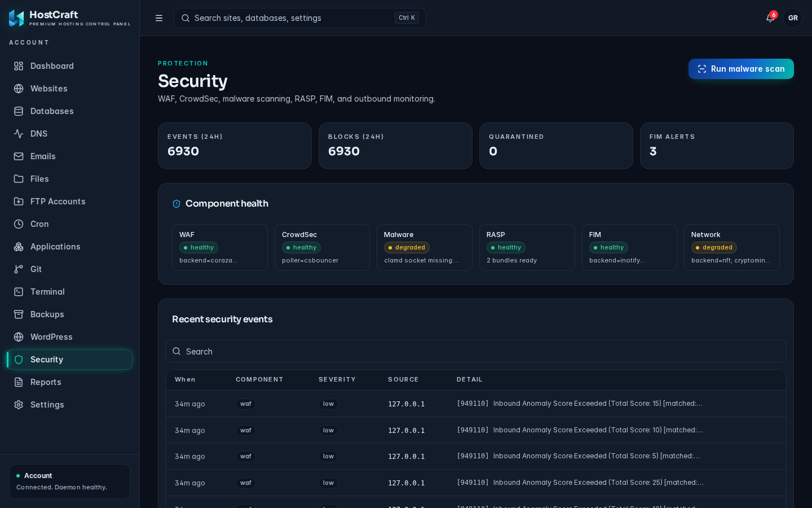Select the Databases menu label
Screen dimensions: 812x508
pos(52,111)
